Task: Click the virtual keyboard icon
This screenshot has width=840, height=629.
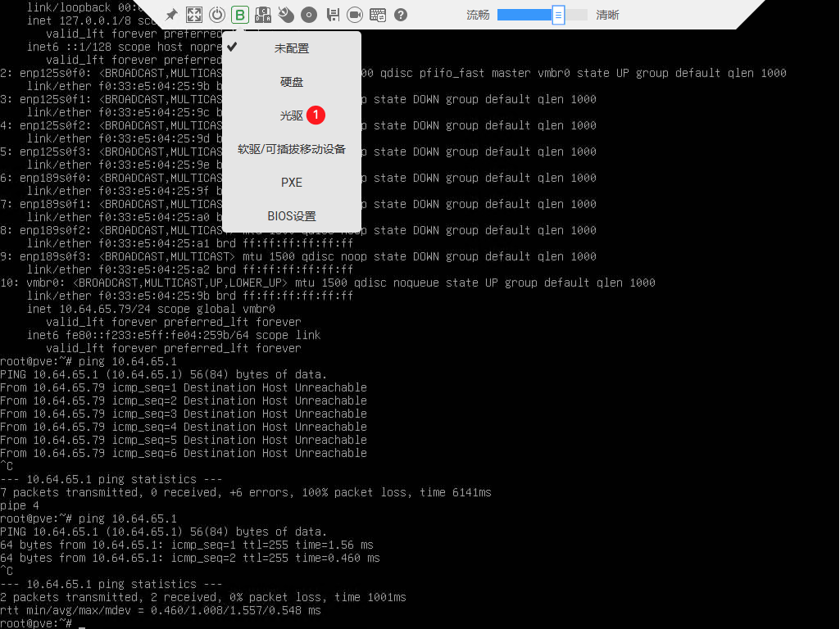Action: (x=378, y=14)
